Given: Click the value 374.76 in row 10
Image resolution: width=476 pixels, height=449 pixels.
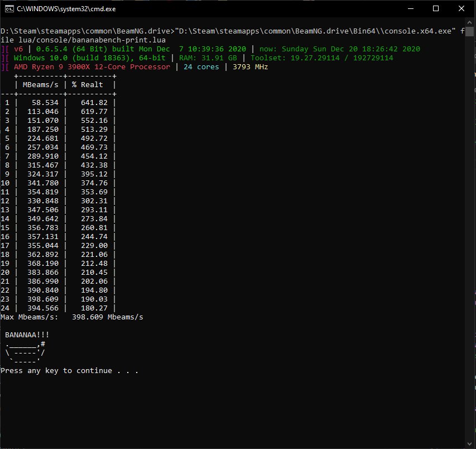Looking at the screenshot, I should [94, 183].
